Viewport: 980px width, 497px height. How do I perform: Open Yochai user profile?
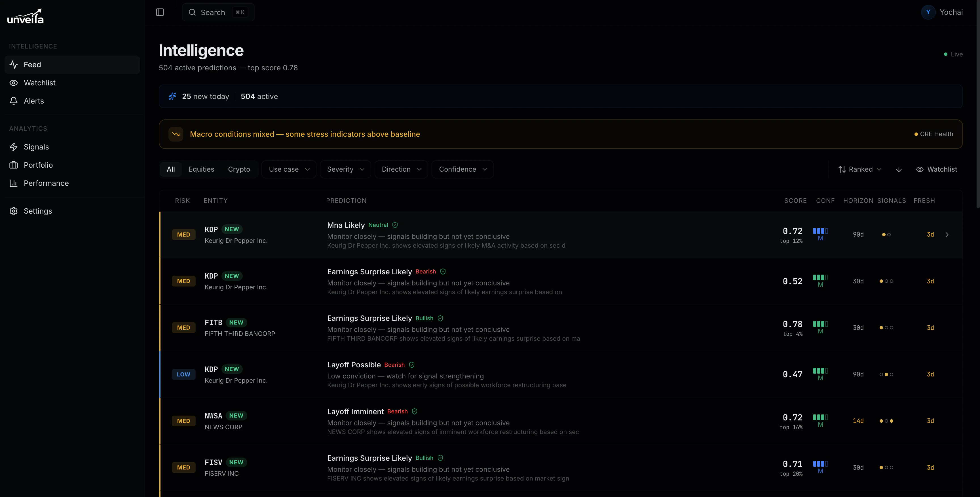click(942, 12)
